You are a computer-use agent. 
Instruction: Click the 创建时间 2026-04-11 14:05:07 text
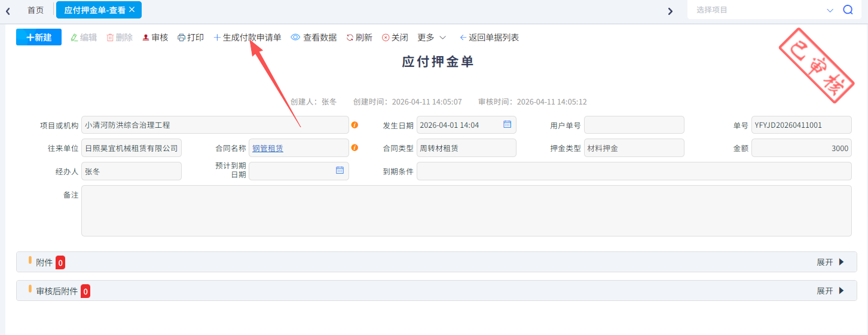click(408, 102)
